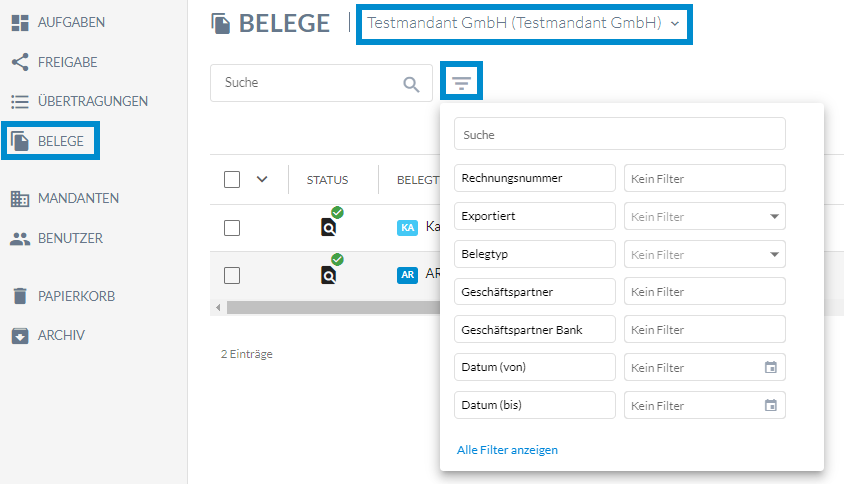Open the Archiv icon in sidebar

click(20, 335)
